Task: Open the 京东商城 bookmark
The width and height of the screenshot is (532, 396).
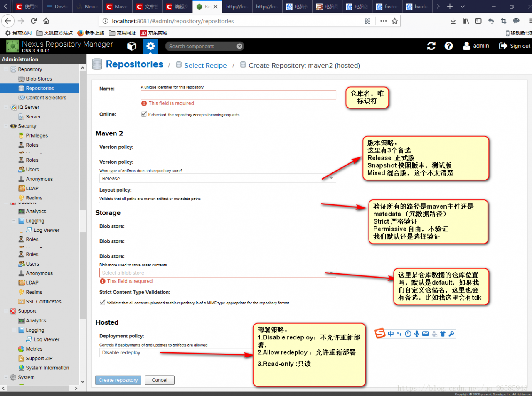Action: coord(154,33)
